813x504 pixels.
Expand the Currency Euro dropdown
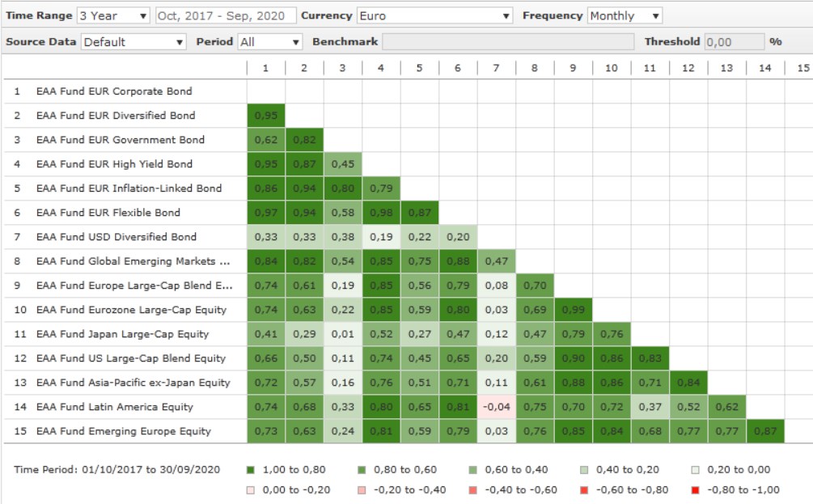(435, 15)
